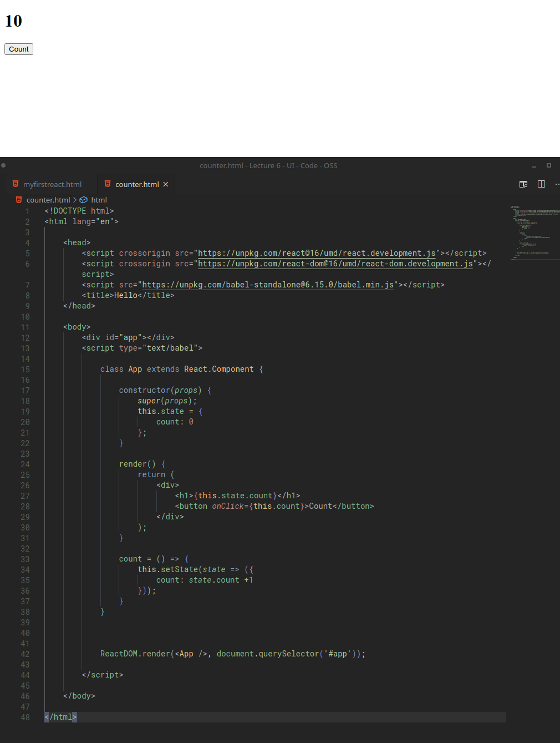Click 'count: state.count +1' line
Screen dimensions: 560x743
pyautogui.click(x=205, y=580)
